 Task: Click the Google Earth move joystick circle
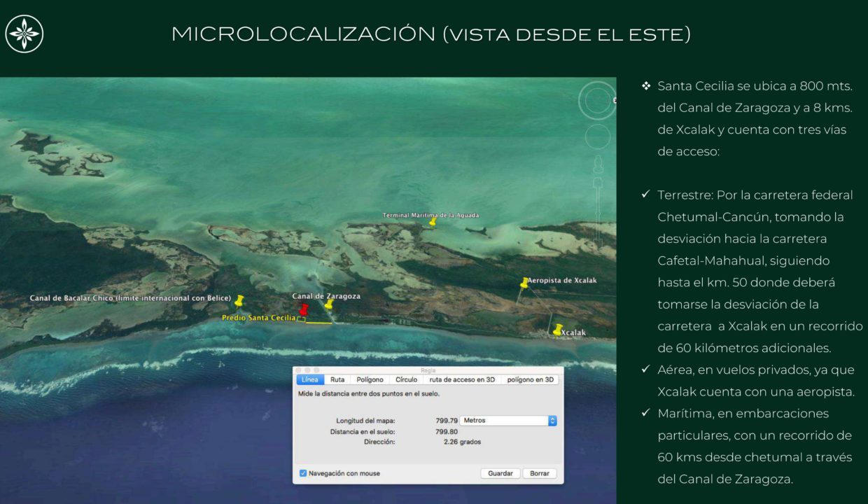click(597, 137)
